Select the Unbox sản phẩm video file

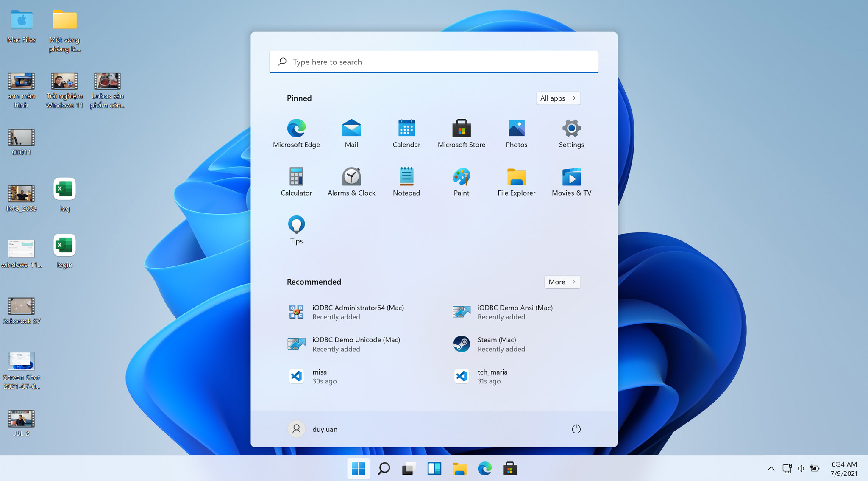coord(107,91)
